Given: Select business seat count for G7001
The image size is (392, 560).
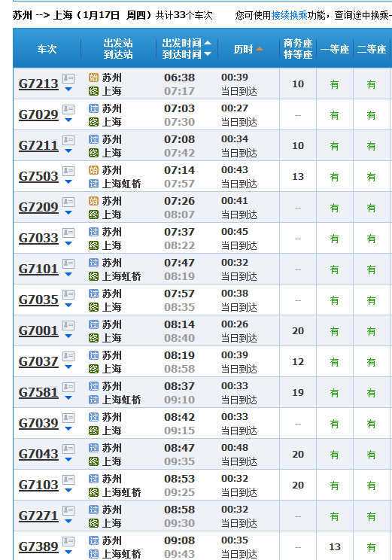Looking at the screenshot, I should [x=298, y=331].
